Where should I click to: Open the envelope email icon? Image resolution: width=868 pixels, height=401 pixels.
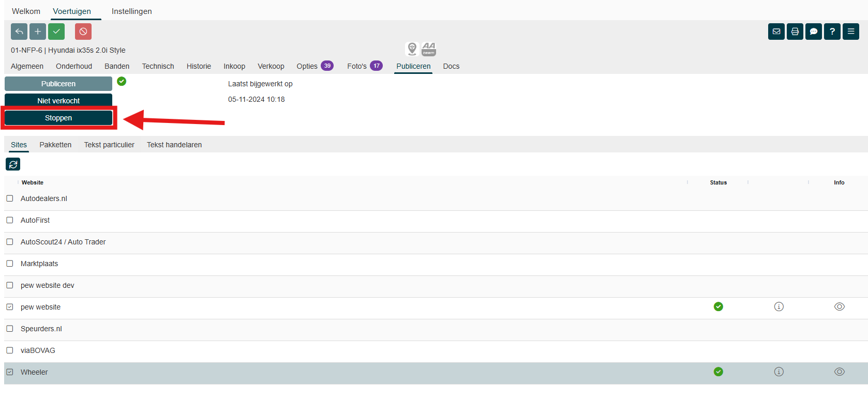776,32
